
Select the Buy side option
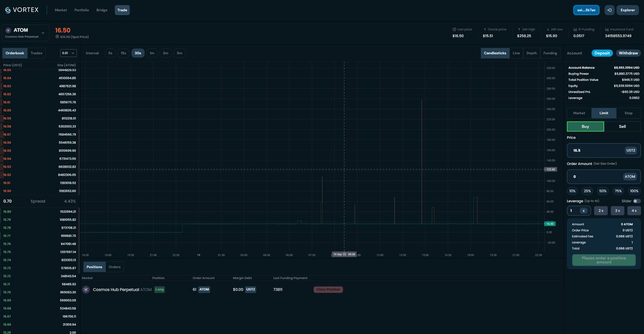point(586,126)
